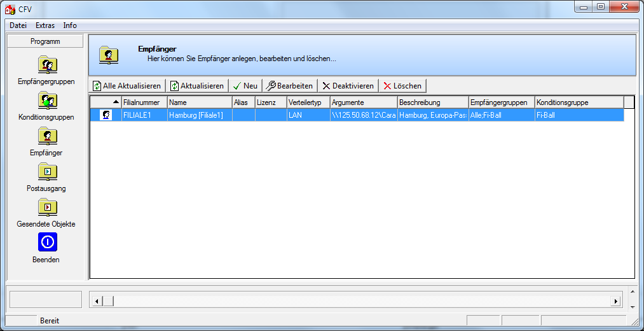This screenshot has height=331, width=644.
Task: Click the Hamburg, Europa-Pas description cell
Action: 433,115
